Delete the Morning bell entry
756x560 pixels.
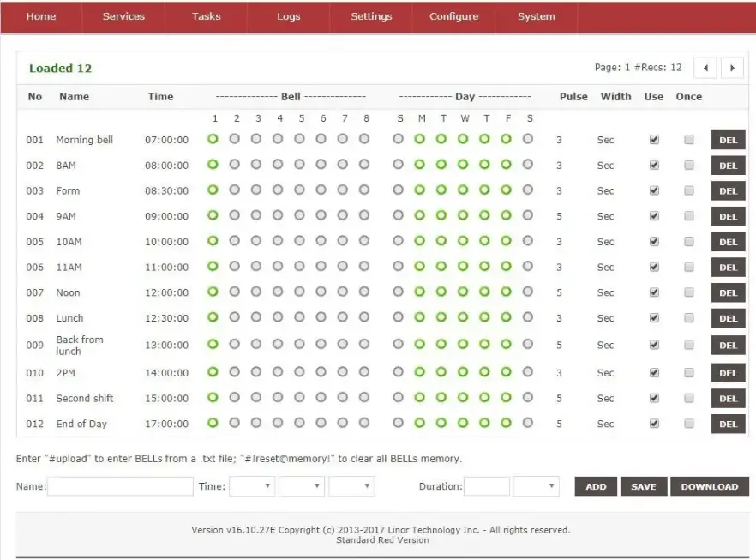(x=727, y=140)
